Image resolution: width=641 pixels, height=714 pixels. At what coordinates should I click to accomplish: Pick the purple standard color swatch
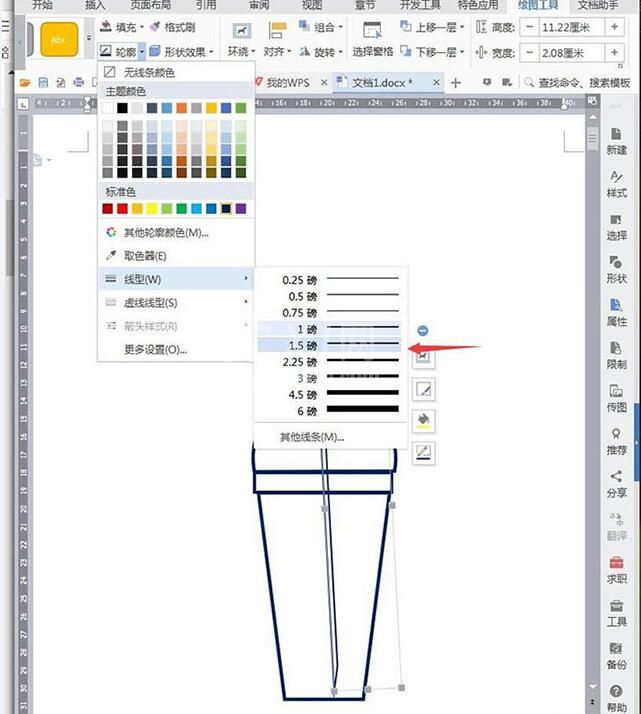click(x=241, y=209)
